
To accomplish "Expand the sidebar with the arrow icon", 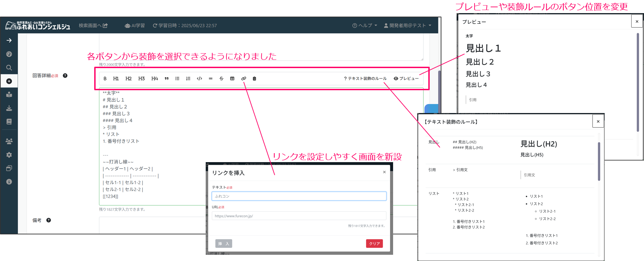I will (x=9, y=40).
